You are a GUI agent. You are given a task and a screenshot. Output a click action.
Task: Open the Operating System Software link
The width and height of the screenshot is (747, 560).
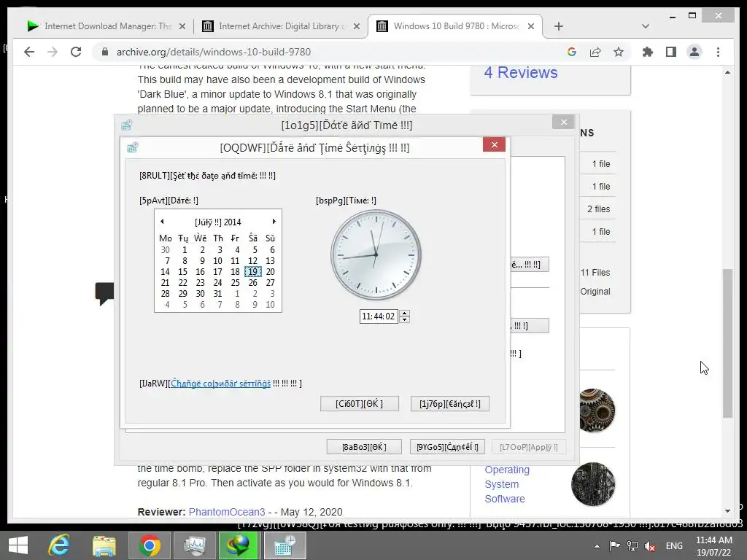[507, 484]
